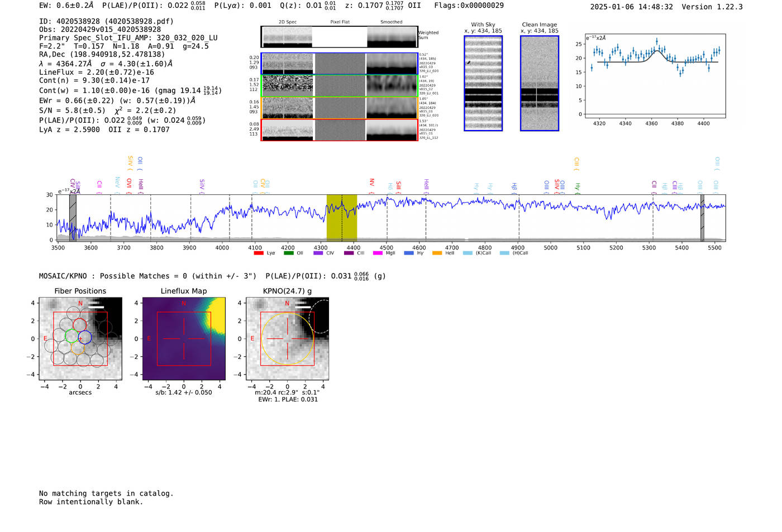
Task: Click the orange HeII legend swatch
Action: tap(437, 253)
